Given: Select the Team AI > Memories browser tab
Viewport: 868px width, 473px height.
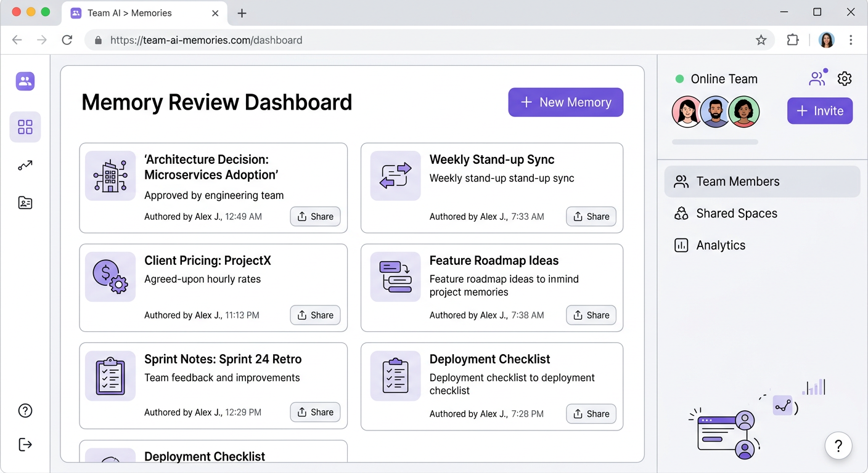Looking at the screenshot, I should (145, 13).
